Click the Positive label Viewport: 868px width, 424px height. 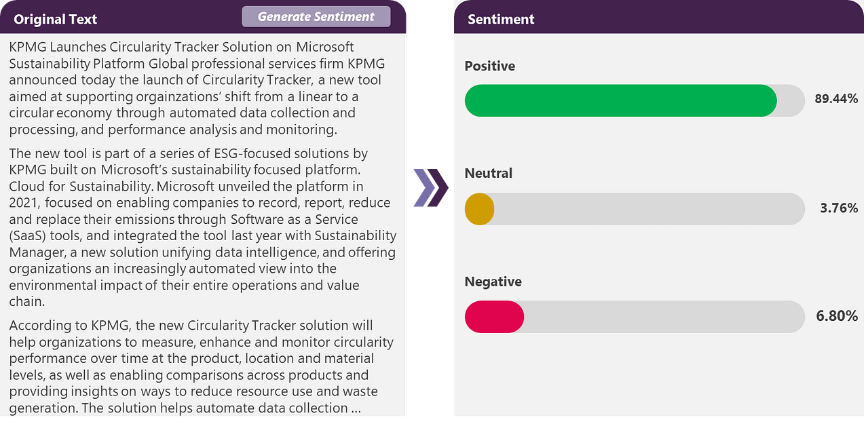coord(490,66)
